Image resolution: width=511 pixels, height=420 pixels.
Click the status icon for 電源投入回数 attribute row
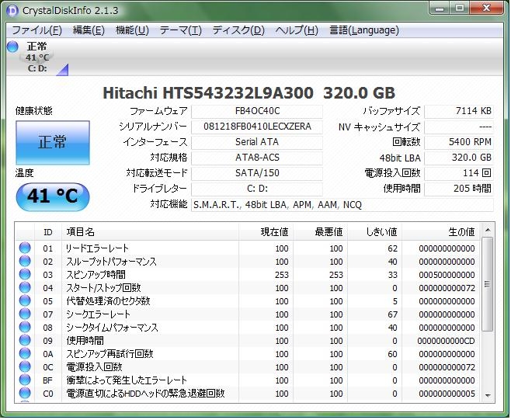tap(25, 367)
